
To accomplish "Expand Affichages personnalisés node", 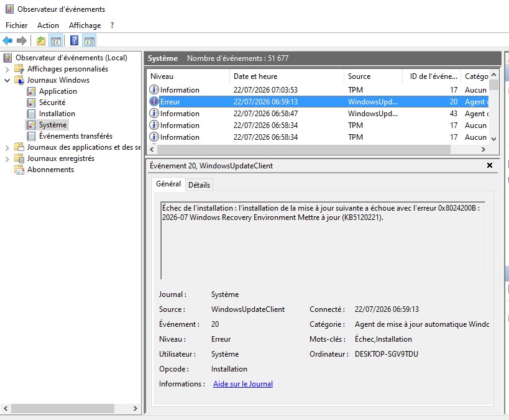I will tap(7, 69).
